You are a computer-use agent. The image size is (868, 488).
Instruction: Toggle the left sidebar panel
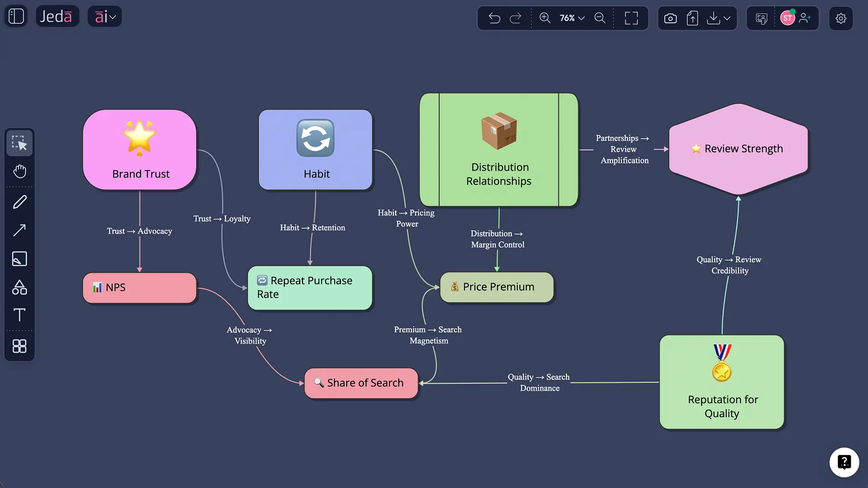pyautogui.click(x=16, y=17)
